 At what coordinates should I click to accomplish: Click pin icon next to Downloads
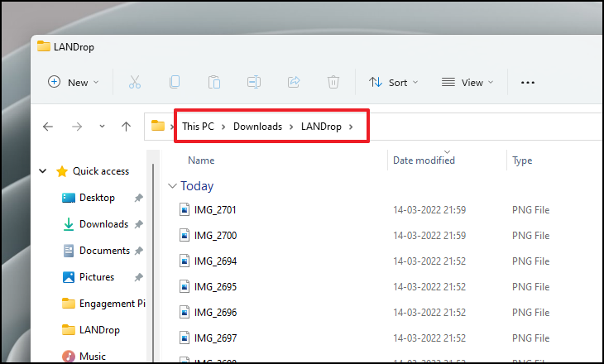[x=139, y=224]
